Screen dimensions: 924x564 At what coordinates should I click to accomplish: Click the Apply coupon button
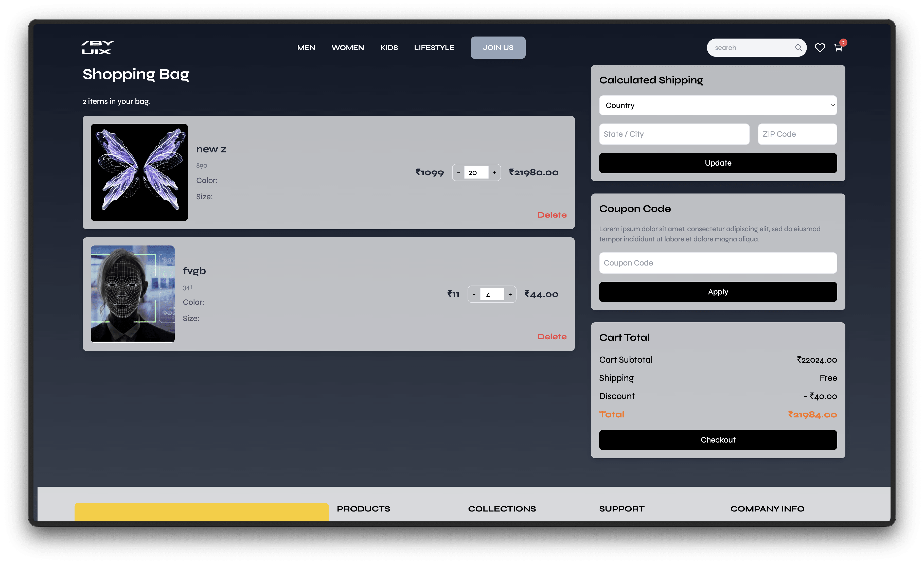pyautogui.click(x=718, y=292)
